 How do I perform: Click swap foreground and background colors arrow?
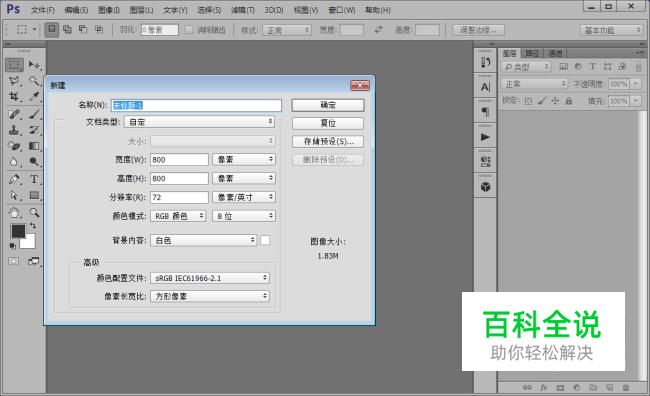click(x=32, y=226)
